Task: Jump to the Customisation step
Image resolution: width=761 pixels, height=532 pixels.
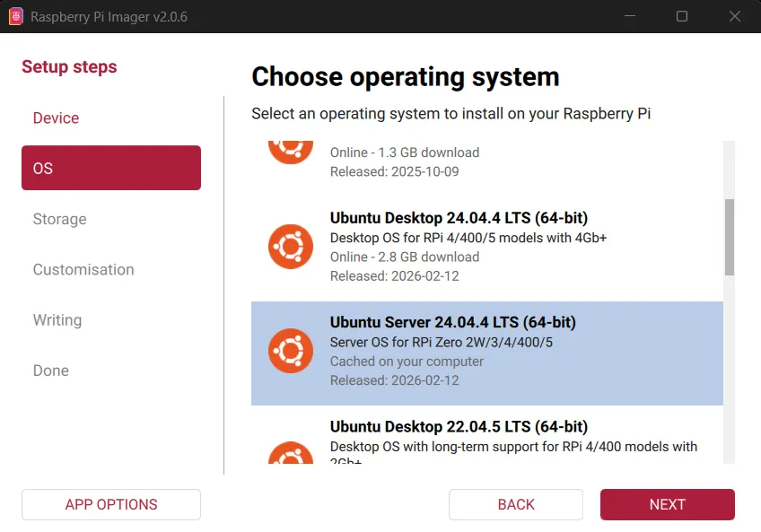Action: (x=83, y=269)
